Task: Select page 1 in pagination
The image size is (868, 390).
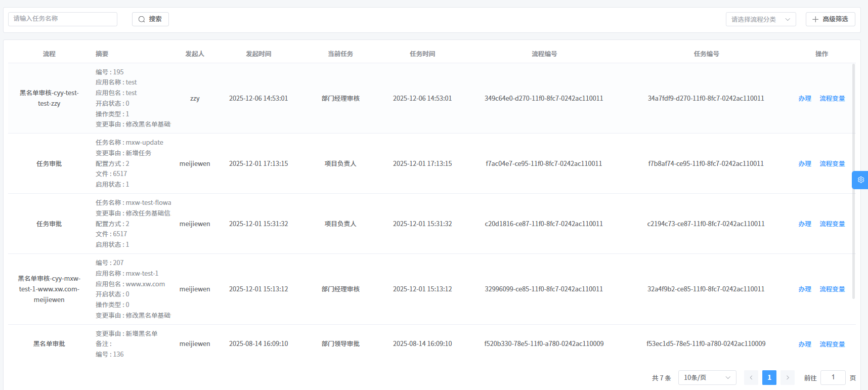Action: coord(769,378)
